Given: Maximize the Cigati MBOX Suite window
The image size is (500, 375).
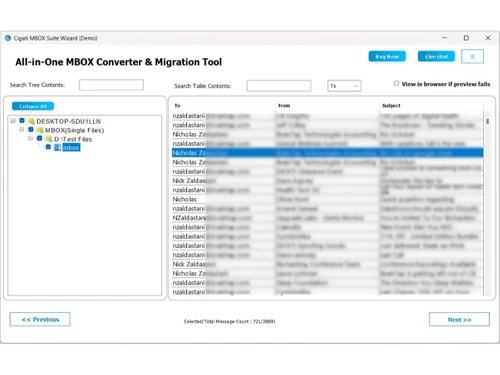Looking at the screenshot, I should click(x=466, y=38).
